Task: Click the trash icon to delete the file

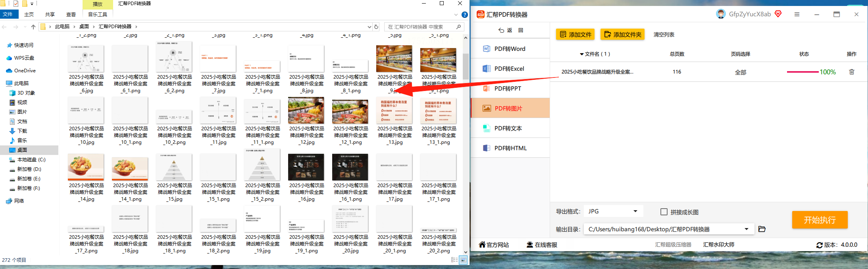Action: tap(851, 72)
